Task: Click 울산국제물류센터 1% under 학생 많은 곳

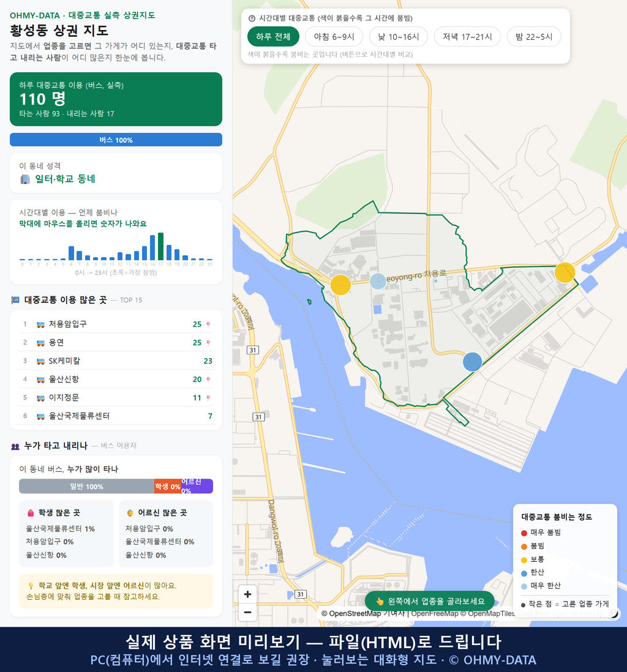Action: pyautogui.click(x=61, y=529)
